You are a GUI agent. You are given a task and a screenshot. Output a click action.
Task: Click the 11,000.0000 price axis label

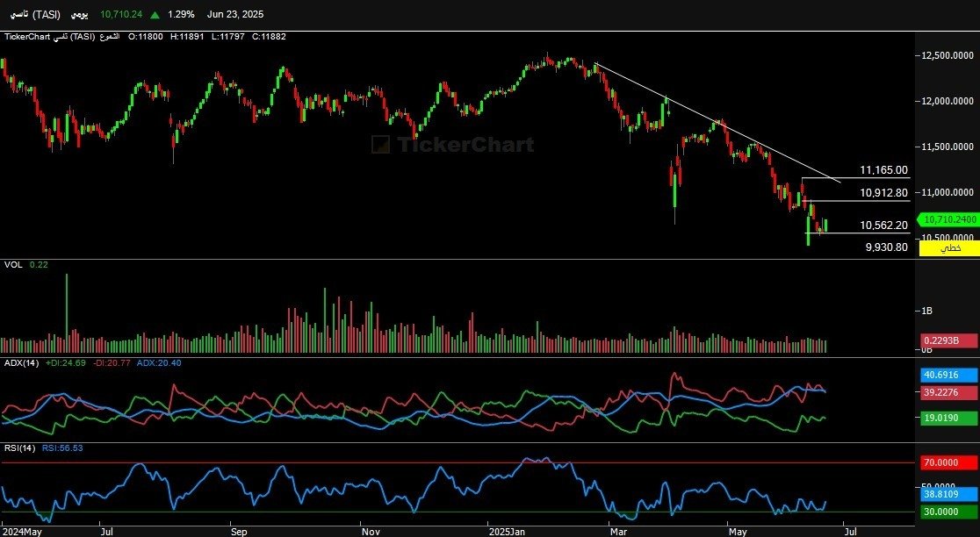point(948,192)
